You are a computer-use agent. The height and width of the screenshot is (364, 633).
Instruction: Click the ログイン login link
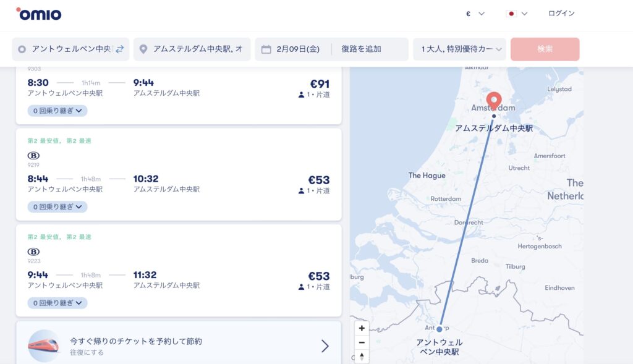561,14
